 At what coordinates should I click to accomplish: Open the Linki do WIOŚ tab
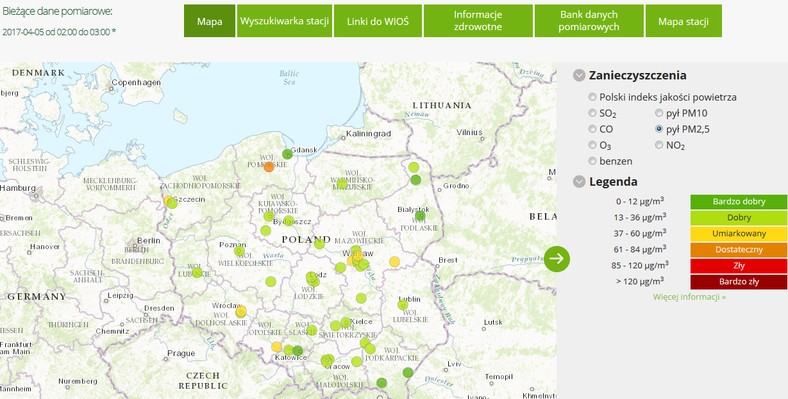coord(378,21)
